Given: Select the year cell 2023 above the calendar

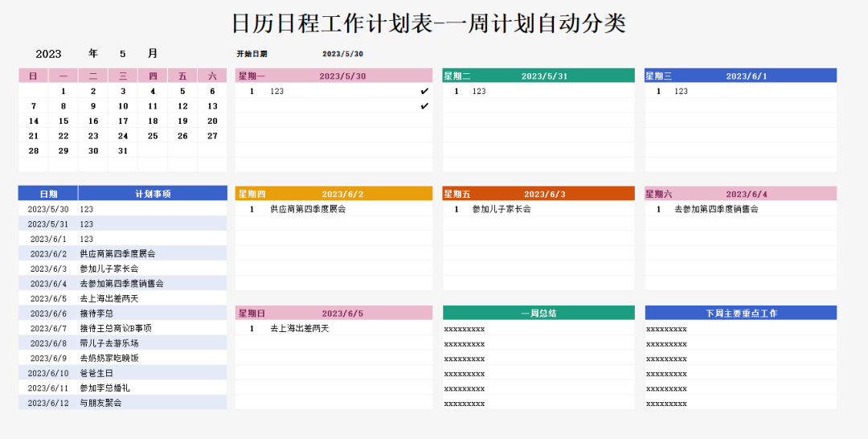Looking at the screenshot, I should click(48, 54).
